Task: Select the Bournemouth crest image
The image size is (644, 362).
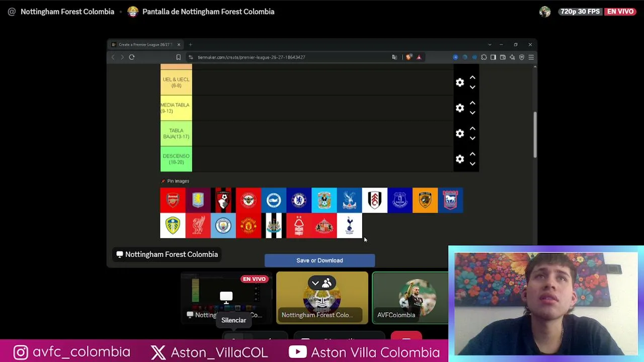Action: (223, 200)
